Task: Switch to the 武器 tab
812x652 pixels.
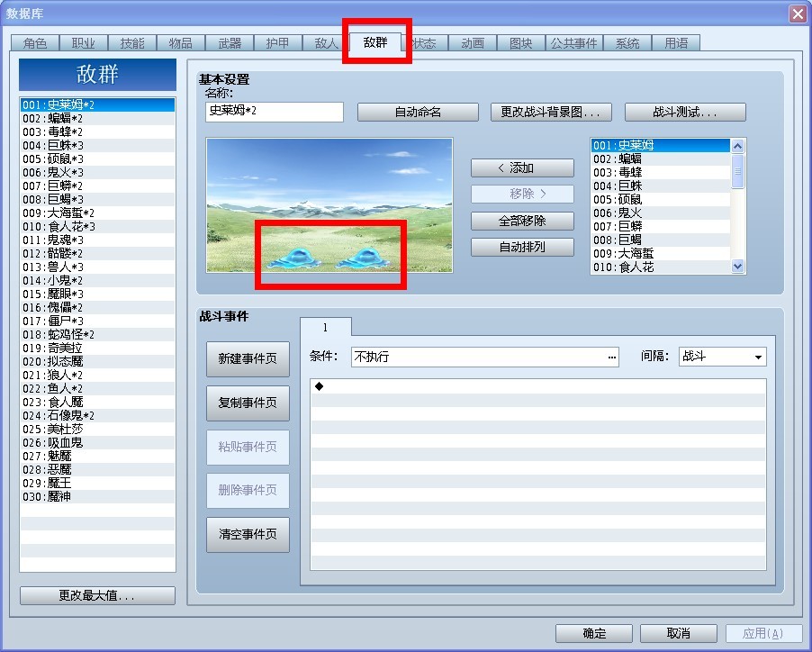Action: tap(230, 43)
